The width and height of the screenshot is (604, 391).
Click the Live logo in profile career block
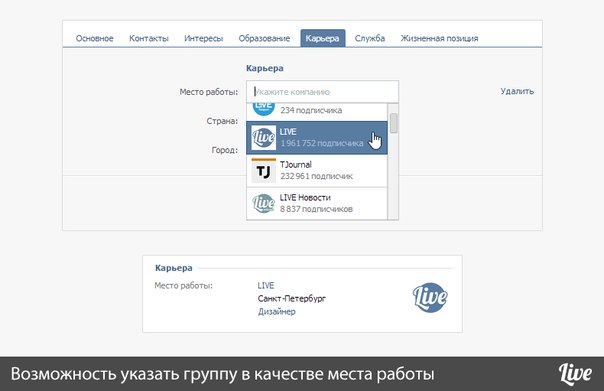430,297
